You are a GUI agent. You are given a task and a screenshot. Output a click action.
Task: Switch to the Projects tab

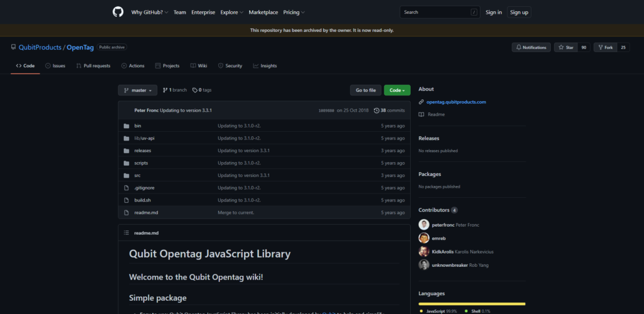(167, 65)
